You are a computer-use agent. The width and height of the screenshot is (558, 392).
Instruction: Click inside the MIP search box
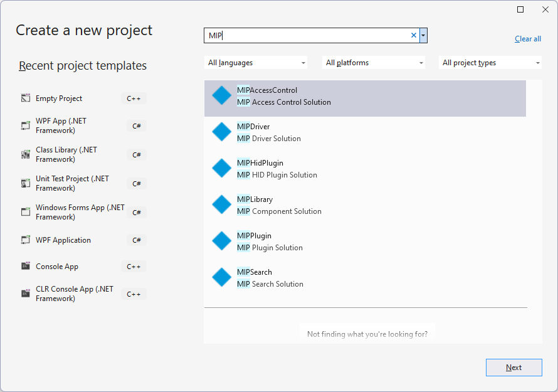point(307,35)
